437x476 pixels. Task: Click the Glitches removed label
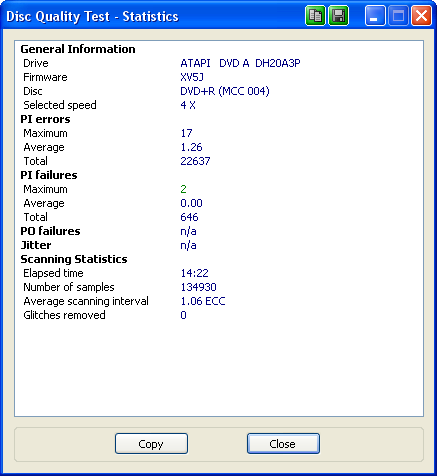pyautogui.click(x=64, y=315)
